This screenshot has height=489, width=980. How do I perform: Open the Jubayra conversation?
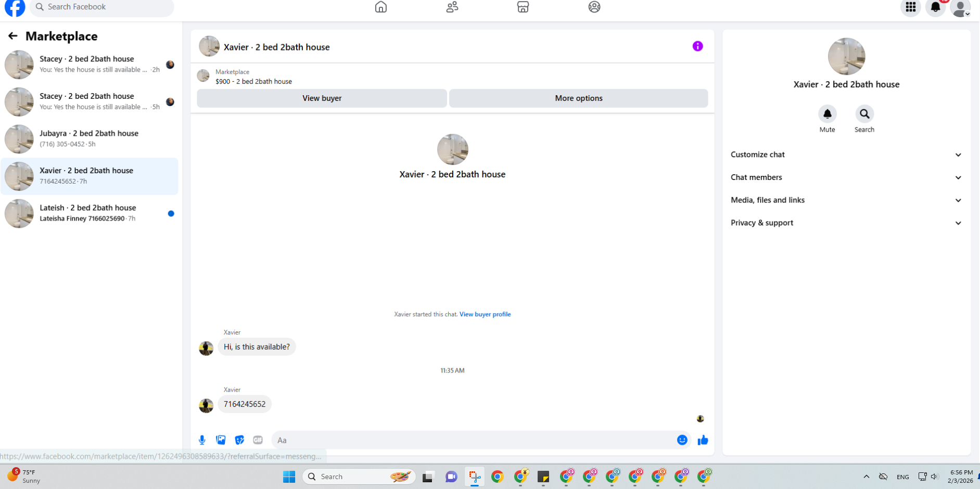point(90,139)
